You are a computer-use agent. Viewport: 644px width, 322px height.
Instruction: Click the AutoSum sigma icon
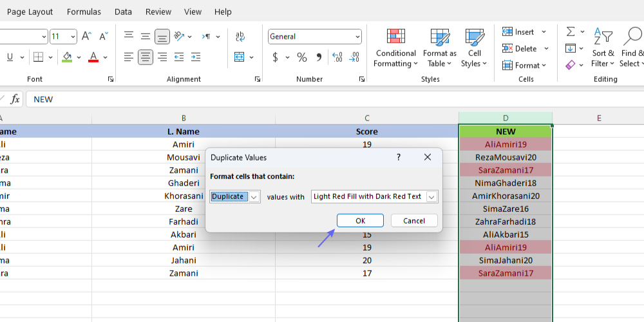click(570, 32)
